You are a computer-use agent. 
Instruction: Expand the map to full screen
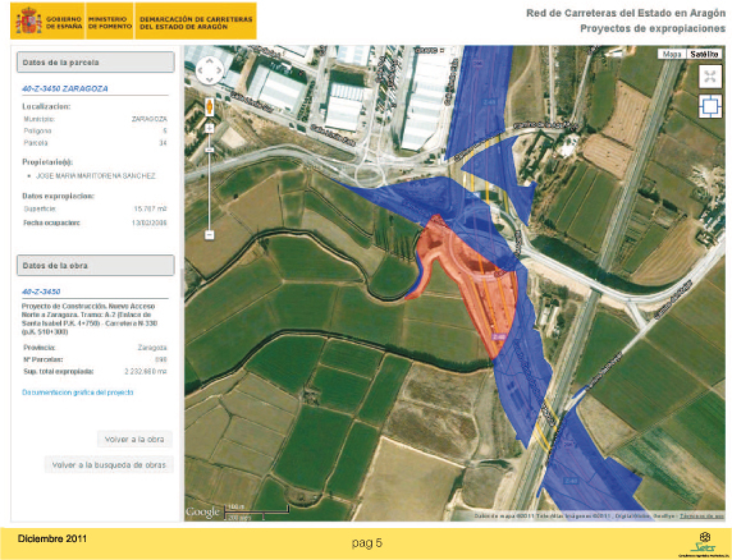point(710,76)
